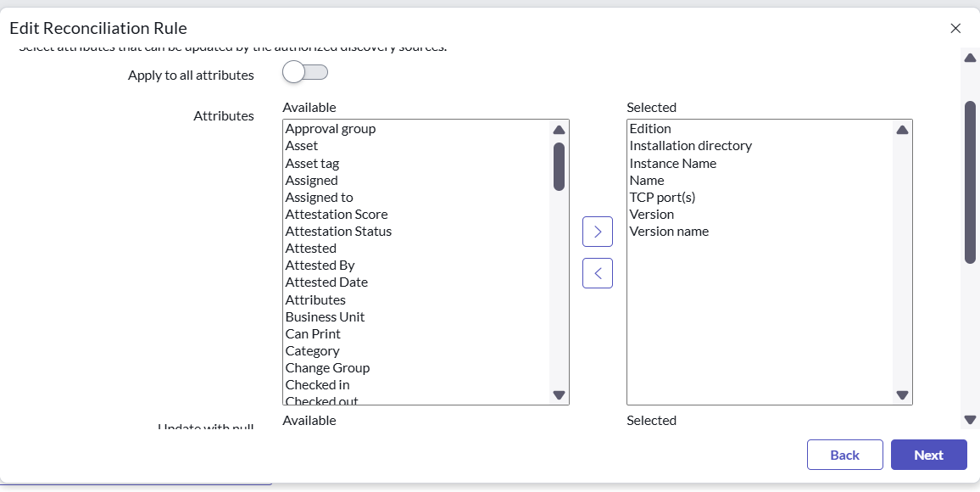Select Attestation Score in the Available list

click(x=337, y=214)
